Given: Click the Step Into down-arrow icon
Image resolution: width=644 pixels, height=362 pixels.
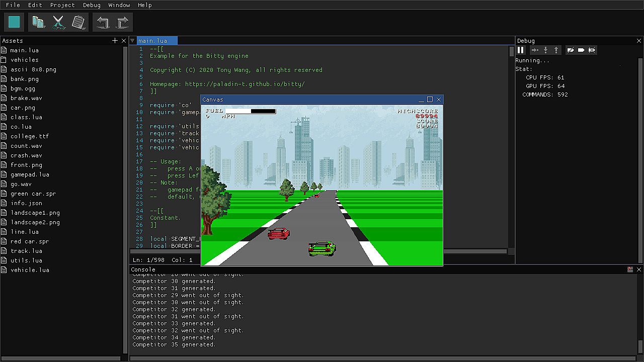Looking at the screenshot, I should [545, 50].
